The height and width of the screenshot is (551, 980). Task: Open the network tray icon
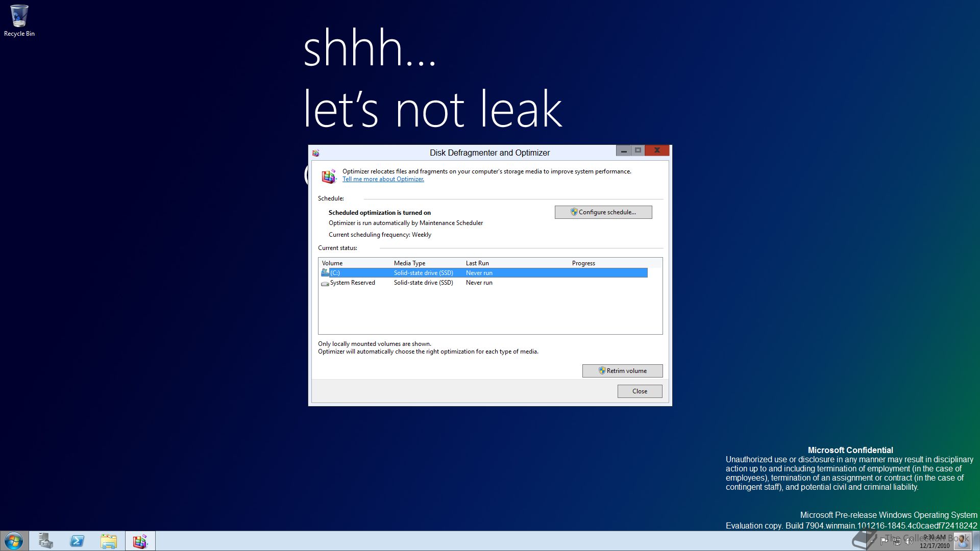click(x=897, y=541)
